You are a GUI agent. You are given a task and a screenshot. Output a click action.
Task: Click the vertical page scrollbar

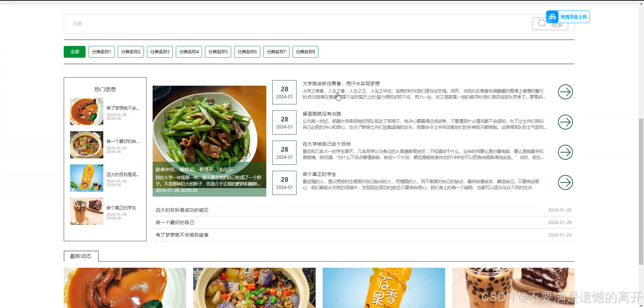pyautogui.click(x=641, y=191)
